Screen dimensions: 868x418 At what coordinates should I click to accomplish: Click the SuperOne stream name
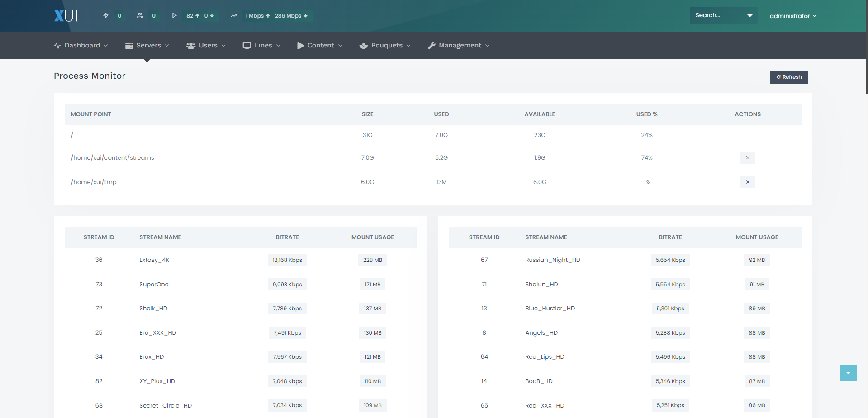[x=154, y=285]
